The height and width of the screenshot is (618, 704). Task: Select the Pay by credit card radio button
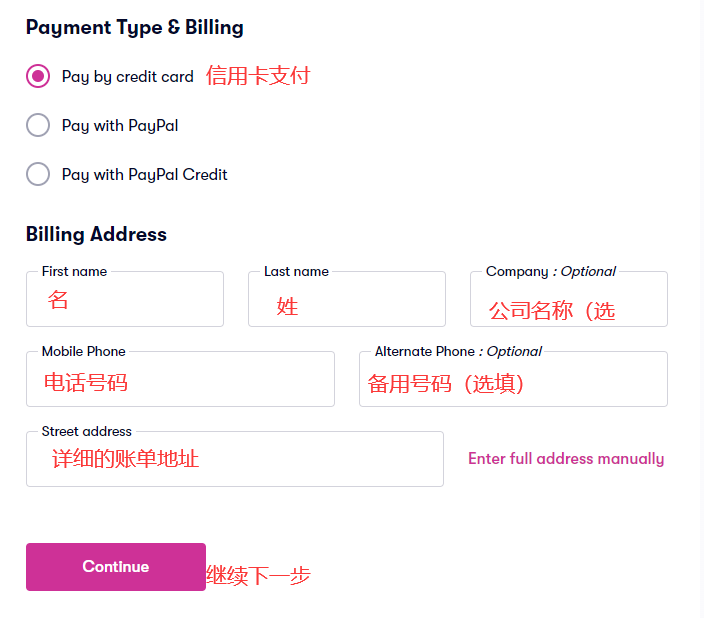[38, 76]
